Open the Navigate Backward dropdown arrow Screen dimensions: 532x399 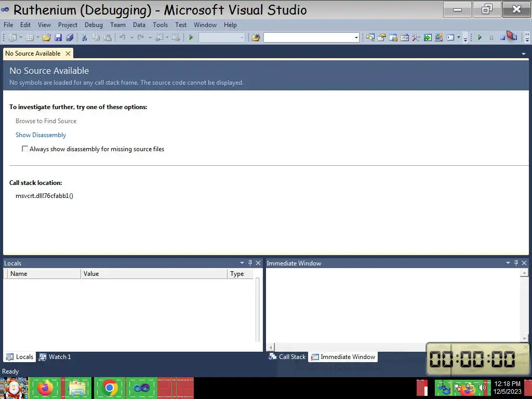coord(167,37)
